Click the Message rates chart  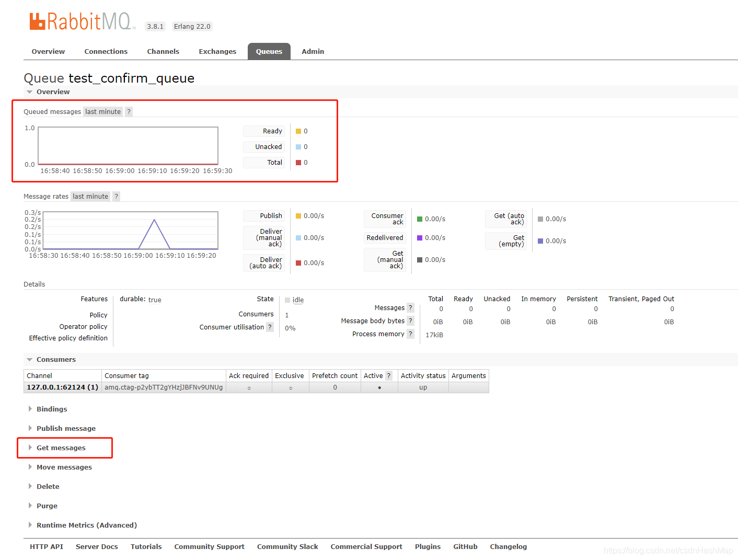coord(131,231)
